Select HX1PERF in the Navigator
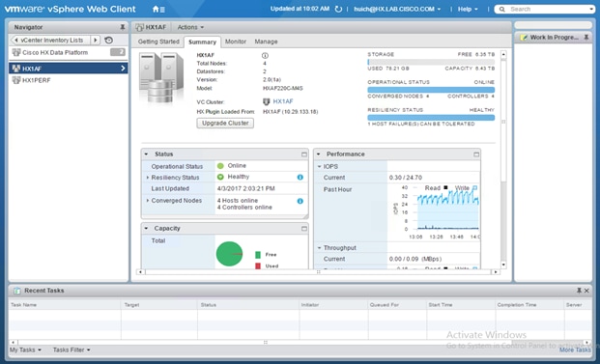The image size is (600, 364). tap(68, 80)
